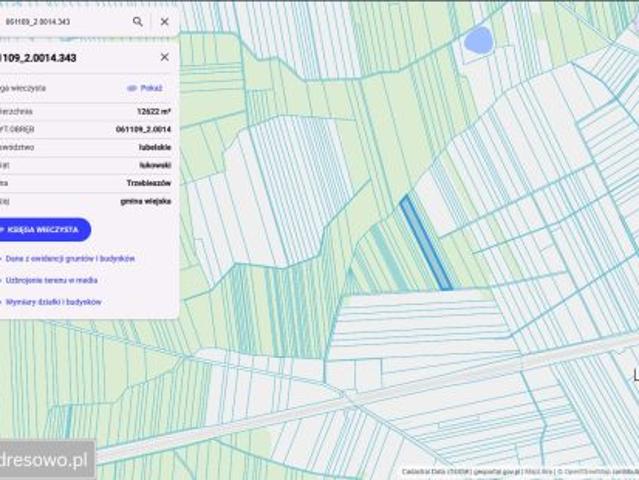Click the obręb value 061109_2.0014
The height and width of the screenshot is (480, 639).
point(143,129)
